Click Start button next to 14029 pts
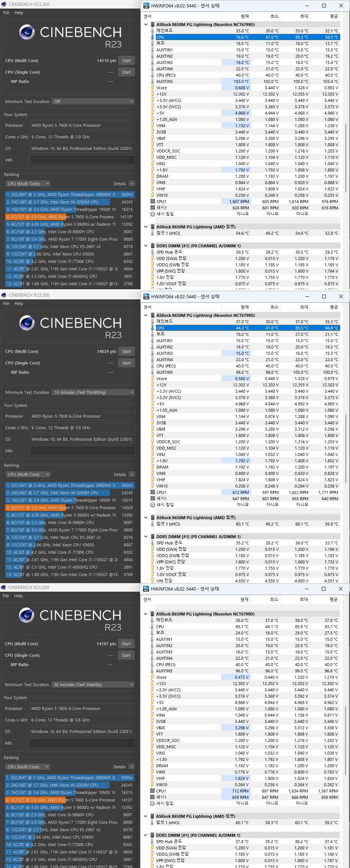The width and height of the screenshot is (350, 868). point(126,351)
